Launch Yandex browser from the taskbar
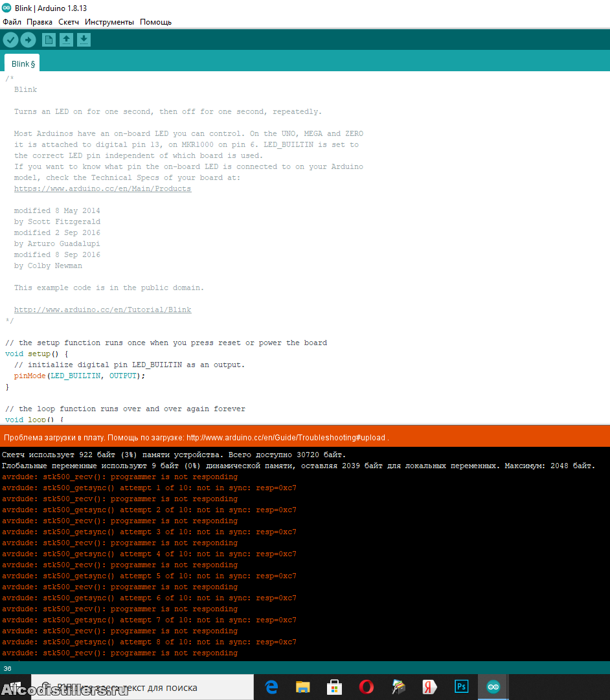This screenshot has height=700, width=610. point(429,686)
